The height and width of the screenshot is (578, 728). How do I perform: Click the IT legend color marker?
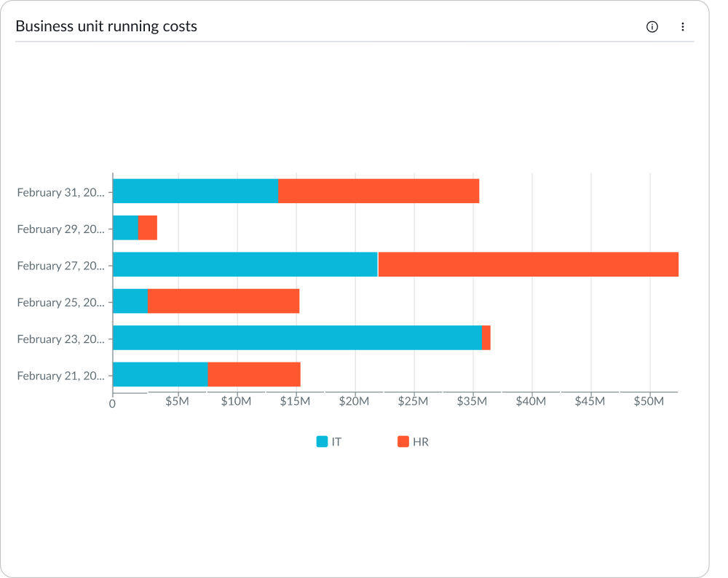322,441
